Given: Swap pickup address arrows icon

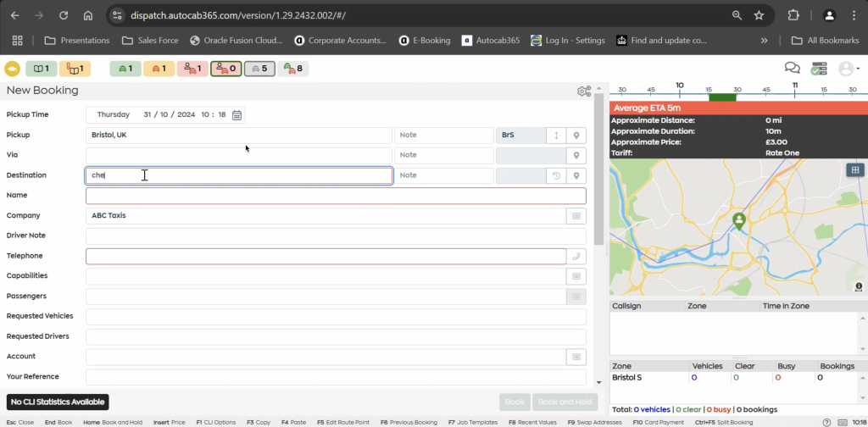Looking at the screenshot, I should 556,136.
